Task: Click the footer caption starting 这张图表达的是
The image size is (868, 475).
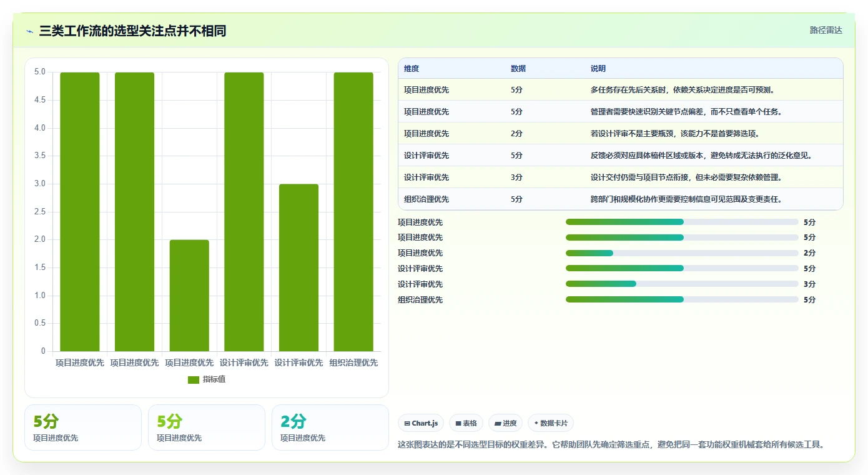Action: [611, 445]
